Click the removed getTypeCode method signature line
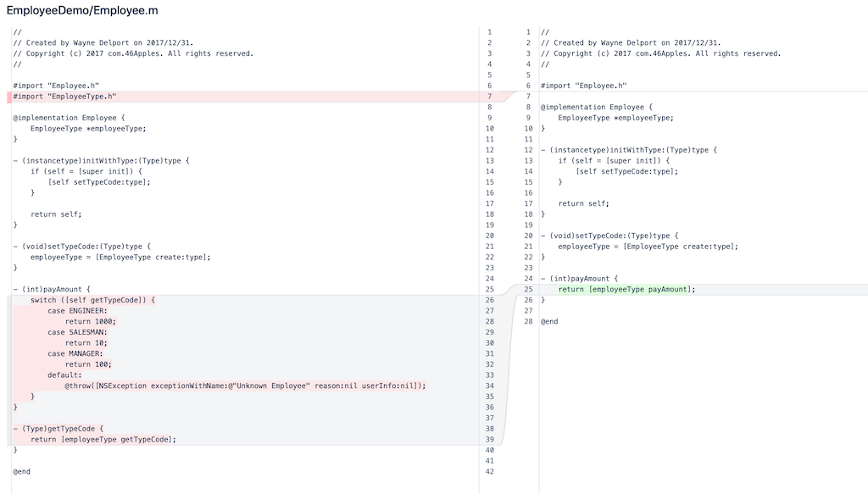868x494 pixels. (58, 429)
